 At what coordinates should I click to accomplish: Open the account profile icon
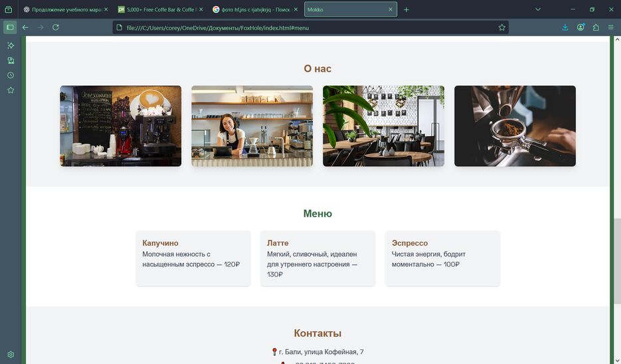580,27
